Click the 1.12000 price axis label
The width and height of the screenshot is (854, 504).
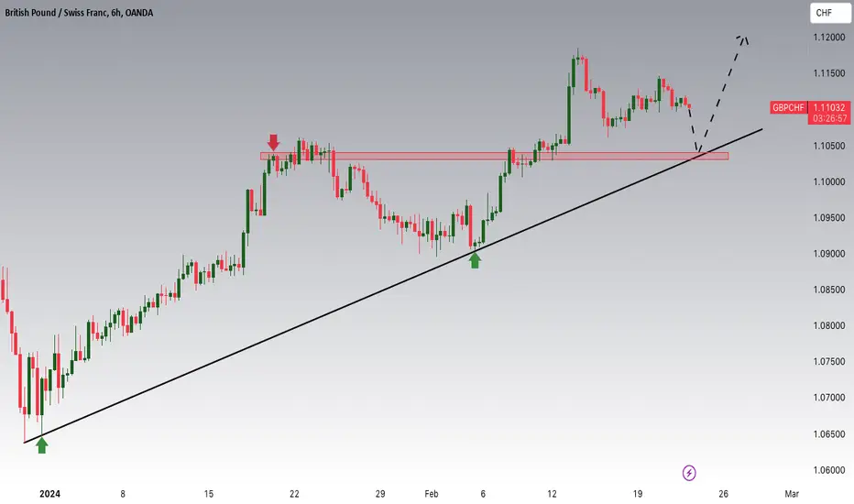[829, 37]
